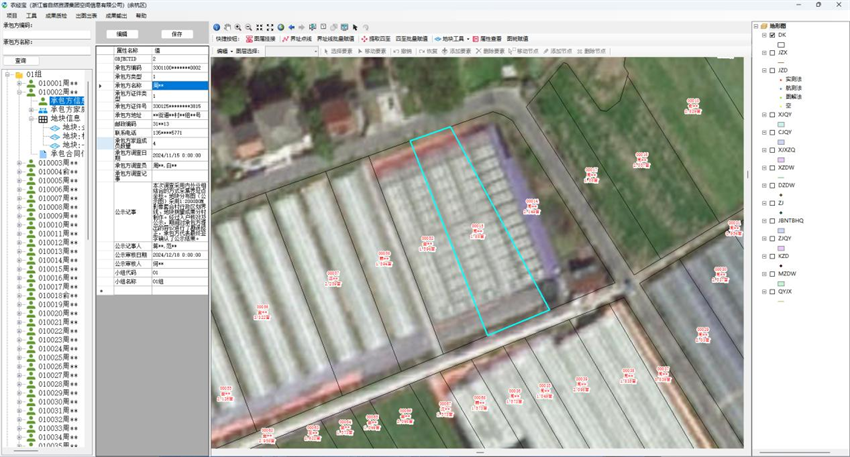Click the MZDW layer green swatch
850x457 pixels.
tap(781, 283)
